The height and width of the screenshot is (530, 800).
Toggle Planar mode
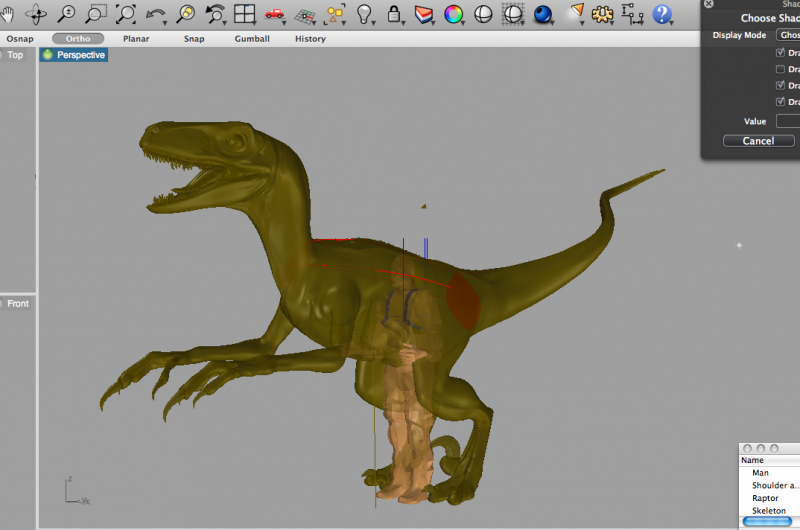136,39
